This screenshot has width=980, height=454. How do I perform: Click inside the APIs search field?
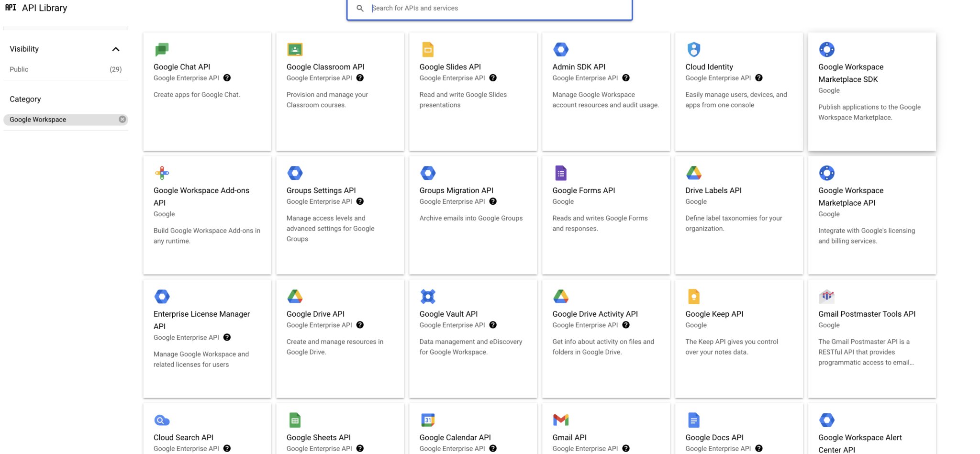479,8
